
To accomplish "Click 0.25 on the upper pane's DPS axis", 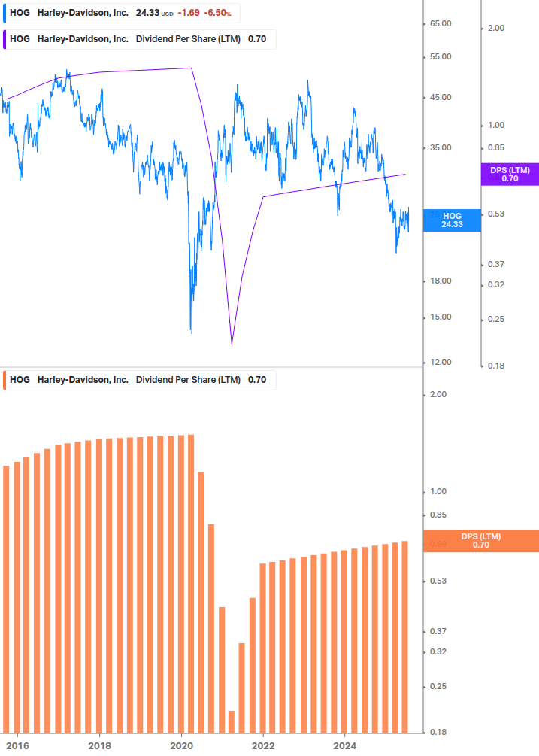I will [496, 320].
